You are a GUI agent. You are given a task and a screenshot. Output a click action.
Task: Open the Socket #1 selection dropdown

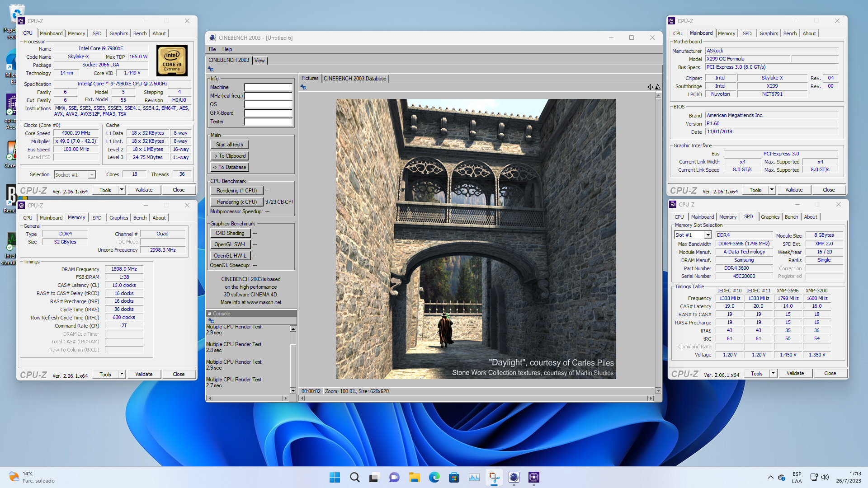click(92, 175)
